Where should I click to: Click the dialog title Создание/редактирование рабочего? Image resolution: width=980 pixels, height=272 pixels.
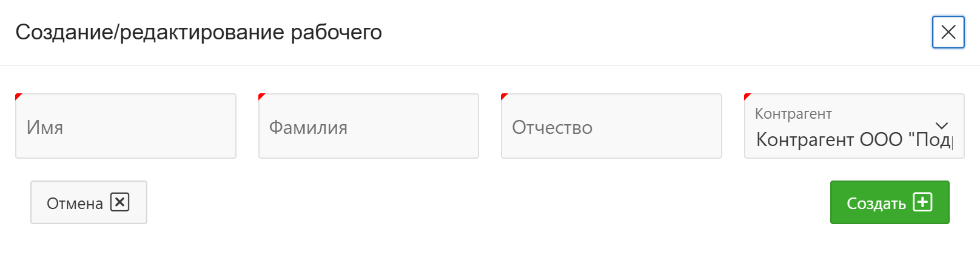198,32
